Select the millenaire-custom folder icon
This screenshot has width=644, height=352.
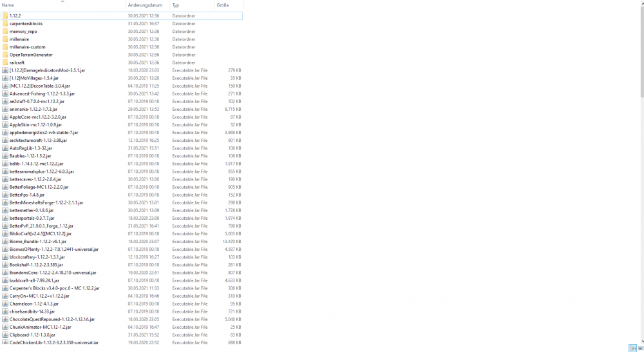pyautogui.click(x=5, y=47)
